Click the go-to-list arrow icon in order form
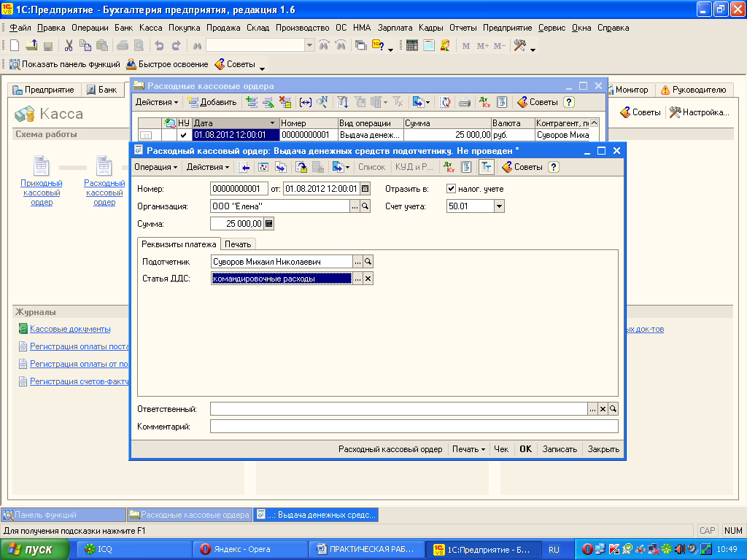Screen dimensions: 747x560 244,167
